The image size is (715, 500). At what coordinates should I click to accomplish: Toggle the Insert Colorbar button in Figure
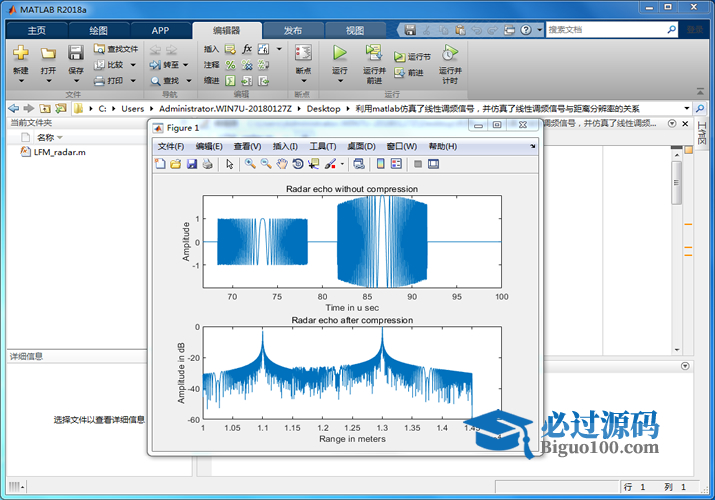[380, 164]
